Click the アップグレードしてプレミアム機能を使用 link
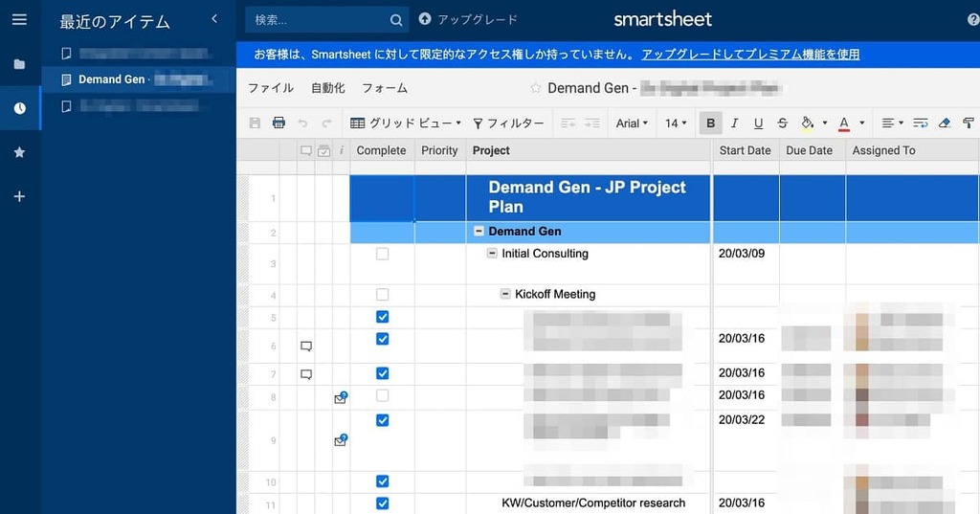This screenshot has width=980, height=514. click(750, 55)
